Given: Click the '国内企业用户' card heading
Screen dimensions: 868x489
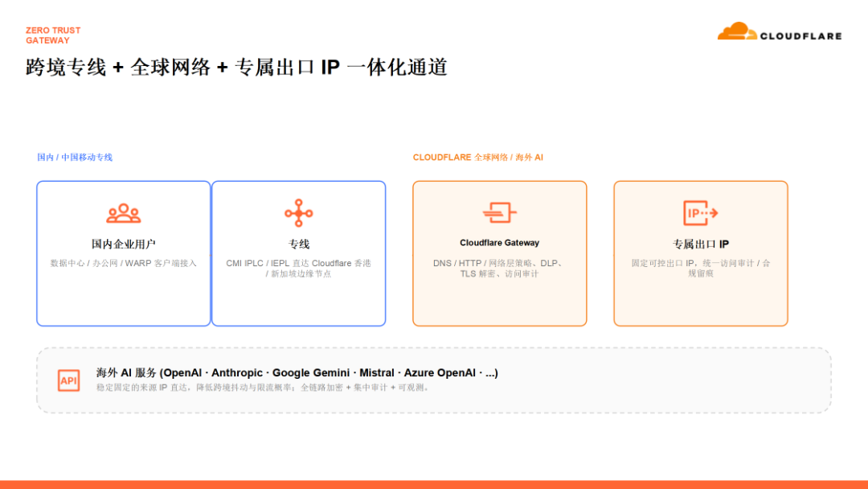Looking at the screenshot, I should point(124,244).
